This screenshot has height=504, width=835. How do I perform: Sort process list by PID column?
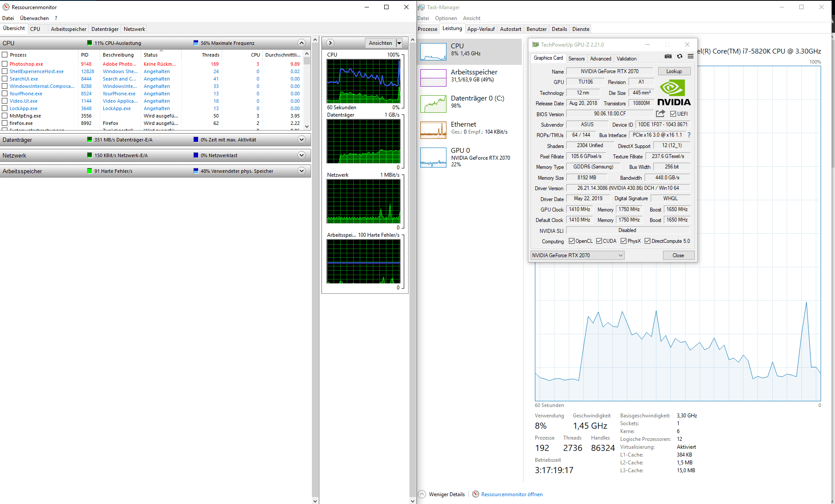coord(89,55)
